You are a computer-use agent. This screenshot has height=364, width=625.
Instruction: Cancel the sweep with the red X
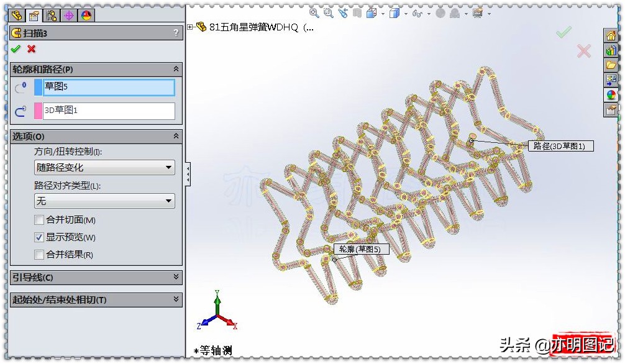coord(31,48)
